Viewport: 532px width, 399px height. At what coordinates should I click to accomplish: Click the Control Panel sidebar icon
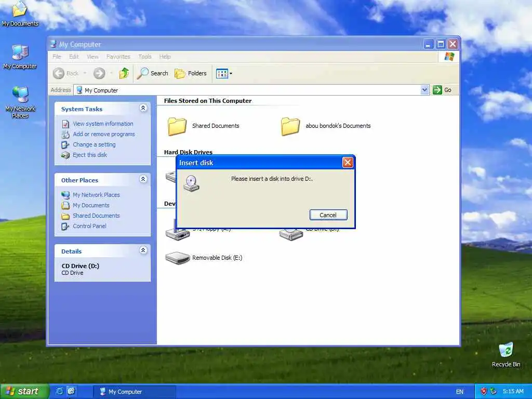tap(65, 227)
